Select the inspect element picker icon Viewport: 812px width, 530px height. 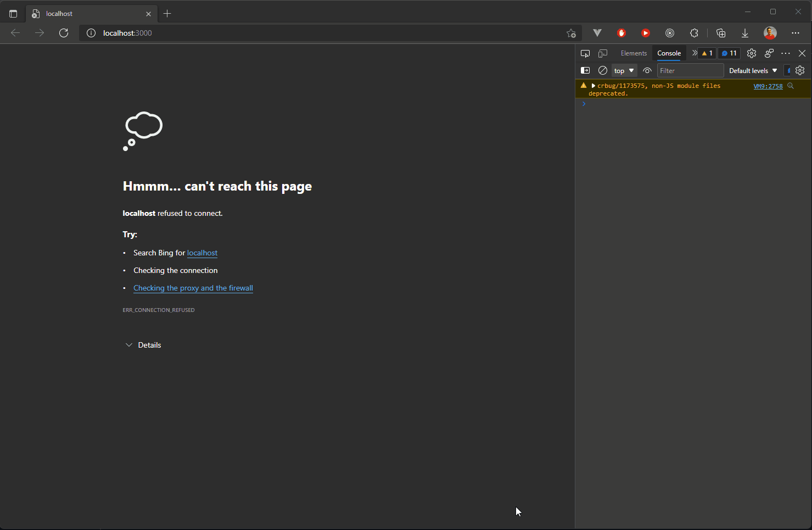click(585, 53)
